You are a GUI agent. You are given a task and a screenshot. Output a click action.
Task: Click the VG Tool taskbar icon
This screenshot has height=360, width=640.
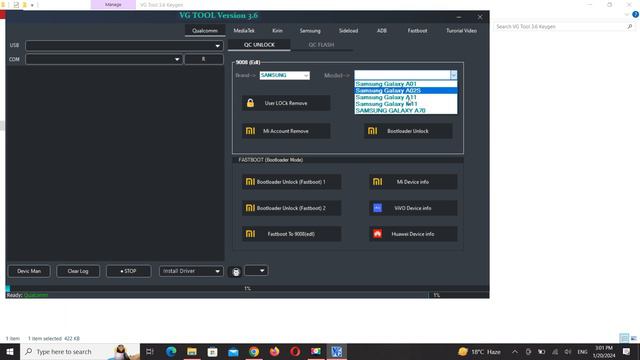click(337, 351)
